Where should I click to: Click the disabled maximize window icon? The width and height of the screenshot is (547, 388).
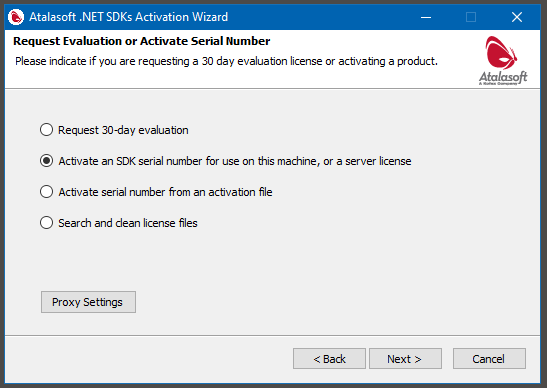[x=471, y=17]
